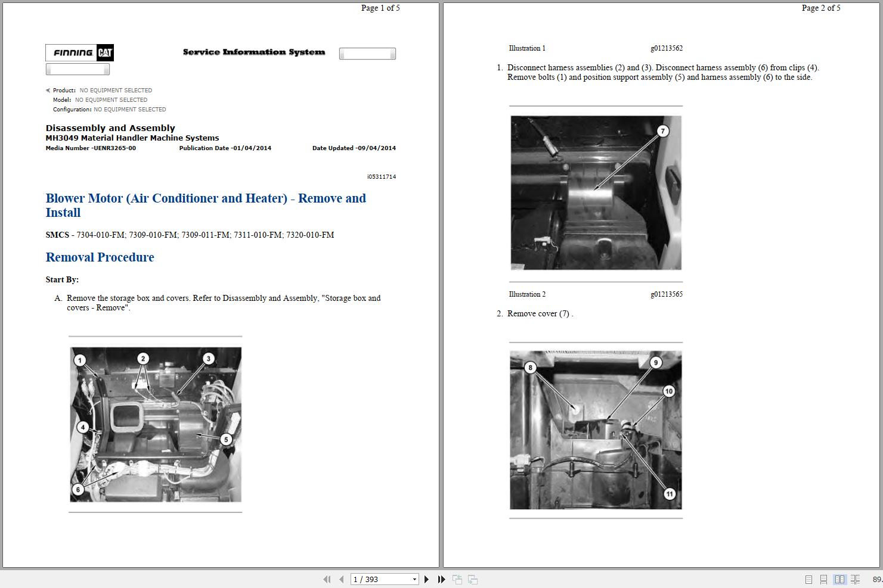This screenshot has height=588, width=883.
Task: Click the Illustration 2 caption label
Action: 527,294
